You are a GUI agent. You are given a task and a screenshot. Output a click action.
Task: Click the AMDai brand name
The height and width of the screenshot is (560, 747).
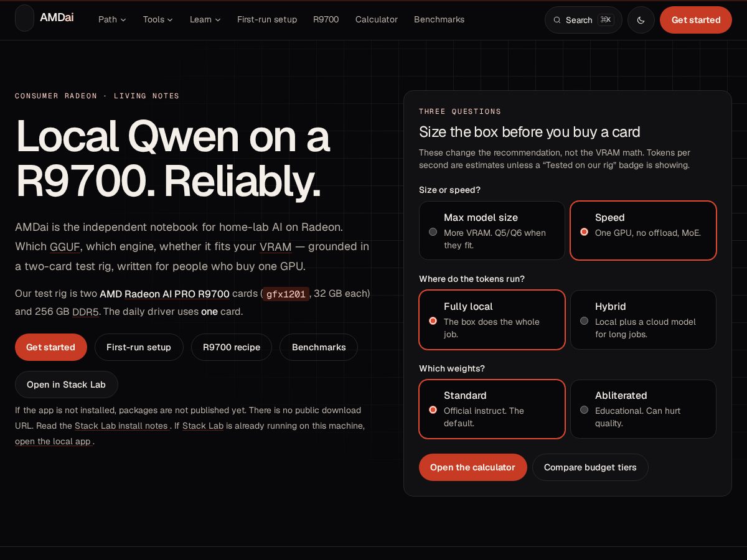57,17
